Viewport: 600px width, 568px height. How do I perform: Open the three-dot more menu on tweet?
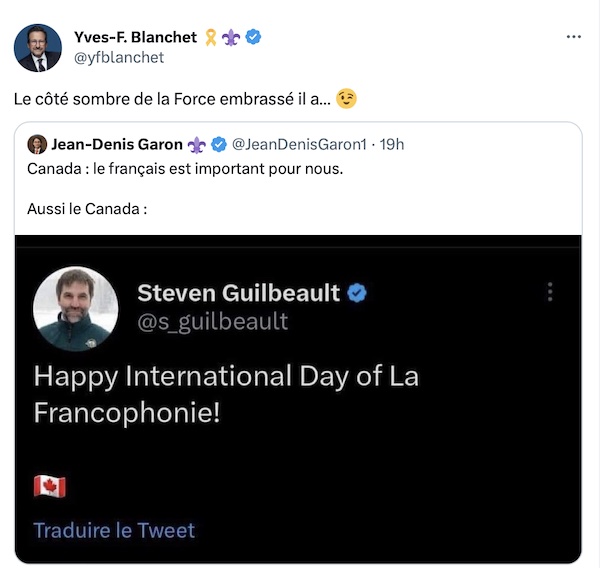[x=574, y=37]
